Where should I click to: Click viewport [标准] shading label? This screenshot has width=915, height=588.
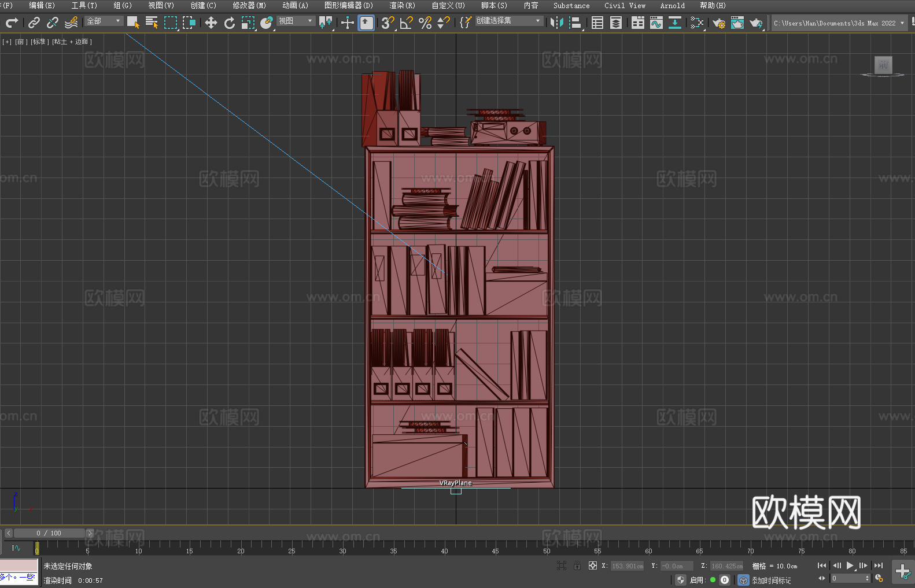click(40, 42)
